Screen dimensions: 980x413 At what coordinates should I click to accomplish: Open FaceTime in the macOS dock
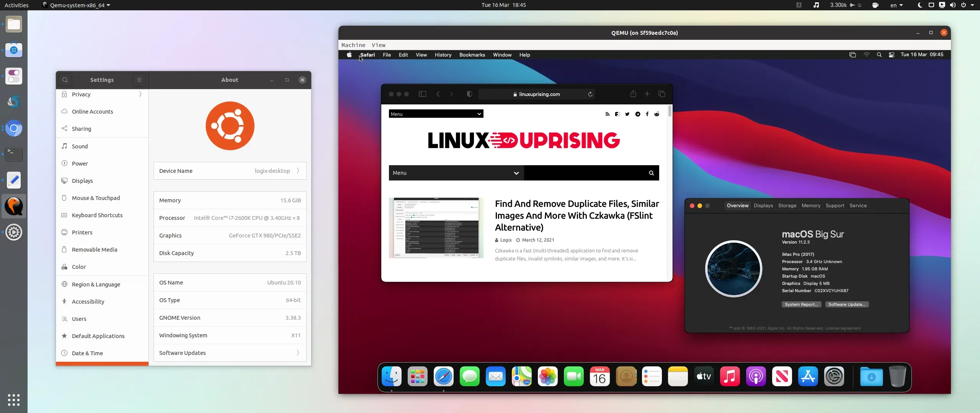point(574,377)
